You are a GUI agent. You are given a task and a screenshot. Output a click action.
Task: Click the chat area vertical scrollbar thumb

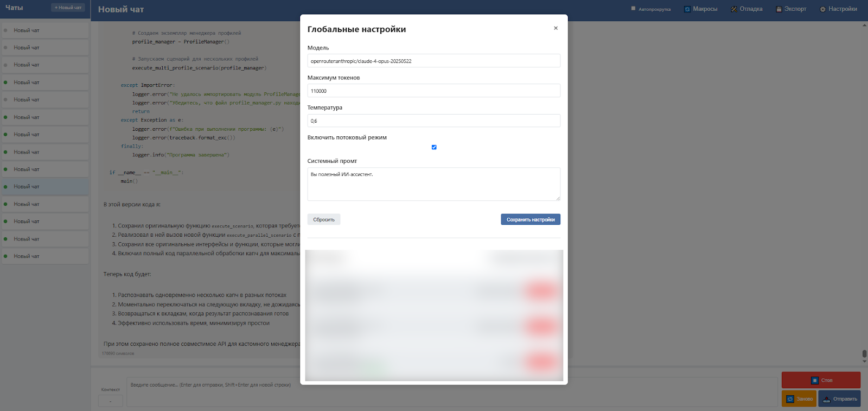864,354
